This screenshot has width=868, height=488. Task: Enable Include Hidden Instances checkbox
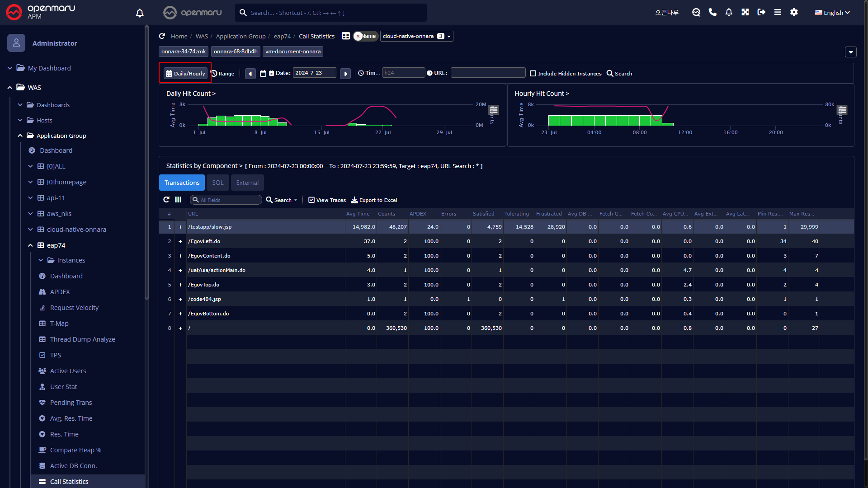coord(533,73)
